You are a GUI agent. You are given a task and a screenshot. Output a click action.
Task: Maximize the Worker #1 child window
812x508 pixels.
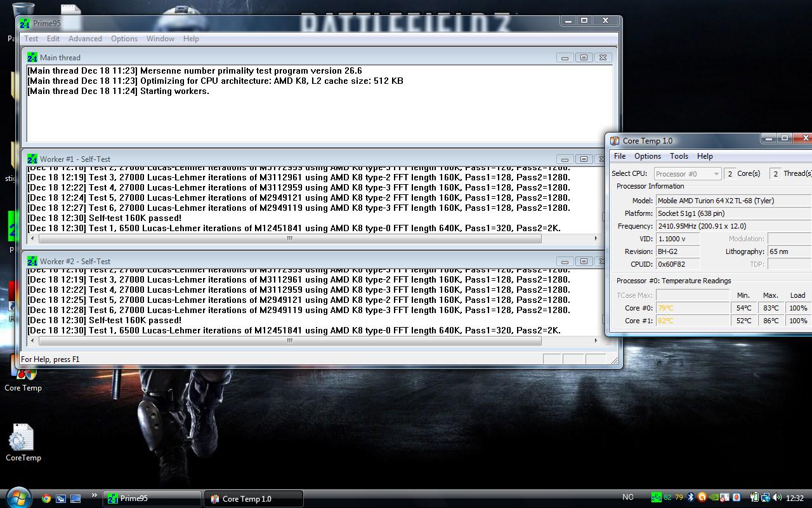pyautogui.click(x=584, y=159)
